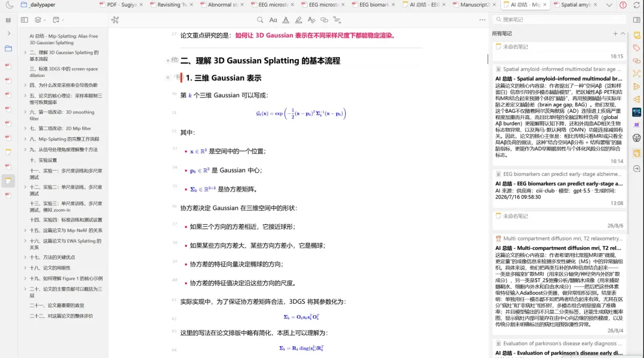Open the red alert warning icon

(623, 5)
